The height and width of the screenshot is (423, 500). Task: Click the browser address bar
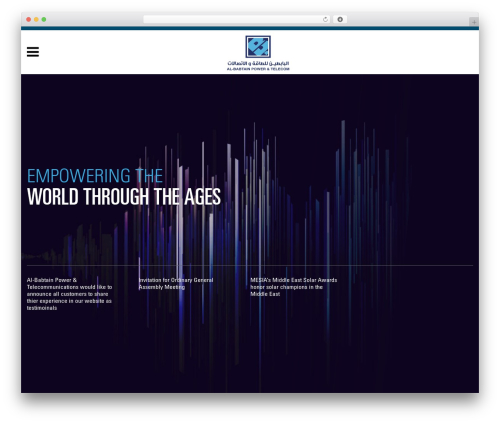pyautogui.click(x=237, y=20)
